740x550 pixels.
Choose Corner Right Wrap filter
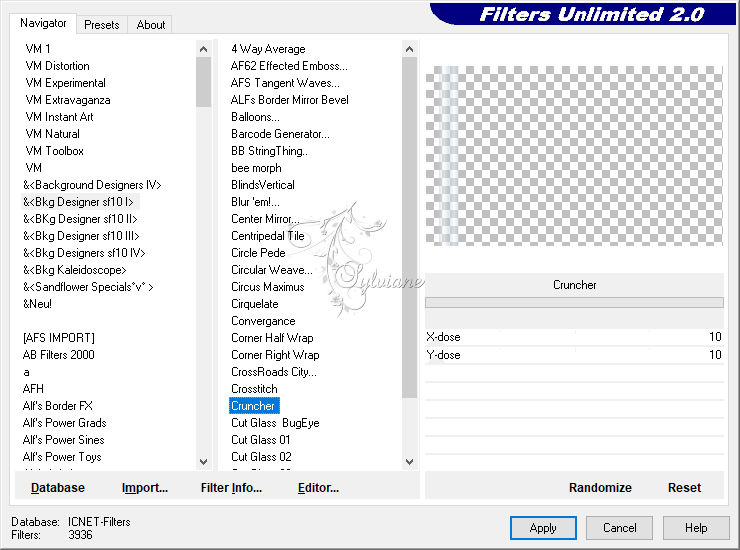(275, 355)
